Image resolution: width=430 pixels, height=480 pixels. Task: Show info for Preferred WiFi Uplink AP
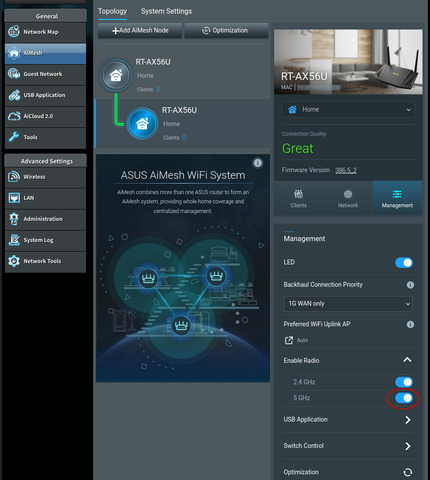(410, 324)
